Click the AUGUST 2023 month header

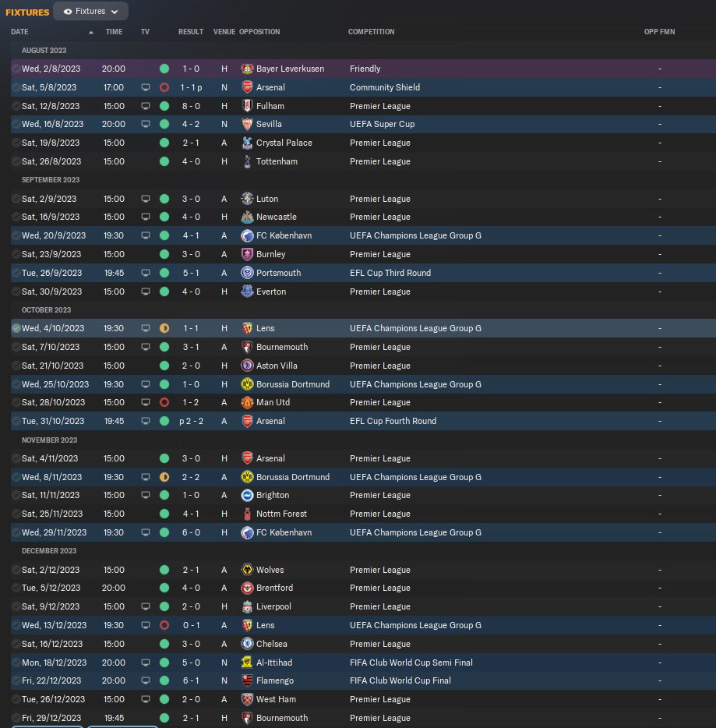coord(44,50)
